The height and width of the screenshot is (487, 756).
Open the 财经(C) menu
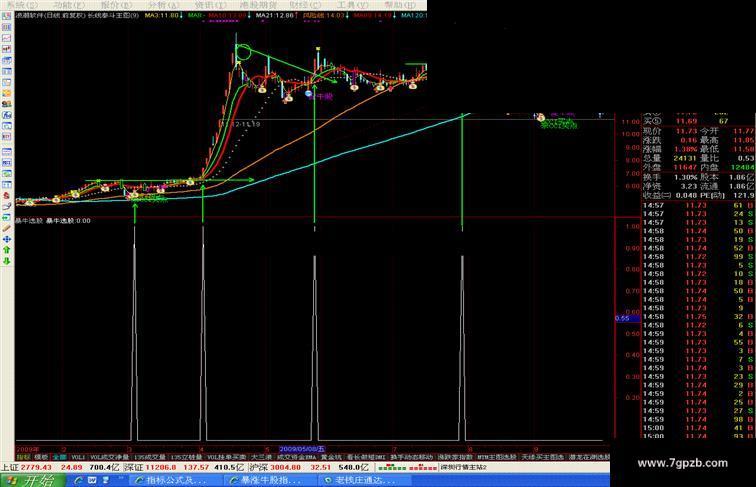306,5
